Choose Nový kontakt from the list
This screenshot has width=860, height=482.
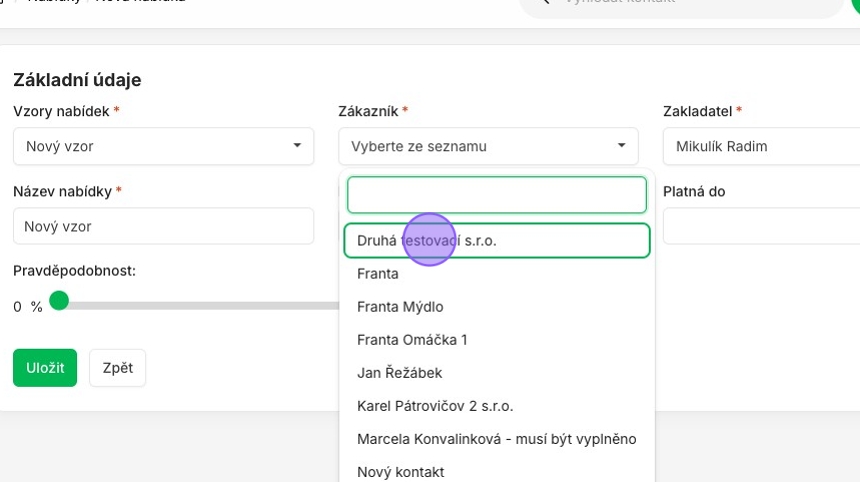pyautogui.click(x=400, y=471)
